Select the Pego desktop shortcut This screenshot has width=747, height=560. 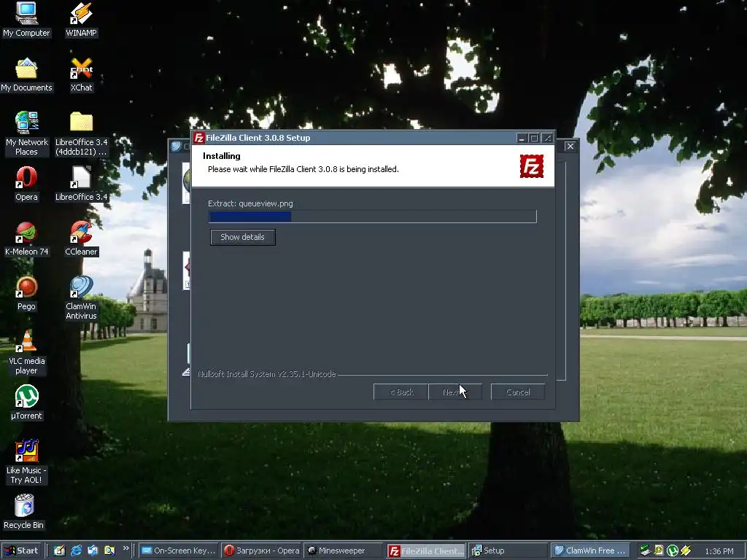[26, 293]
